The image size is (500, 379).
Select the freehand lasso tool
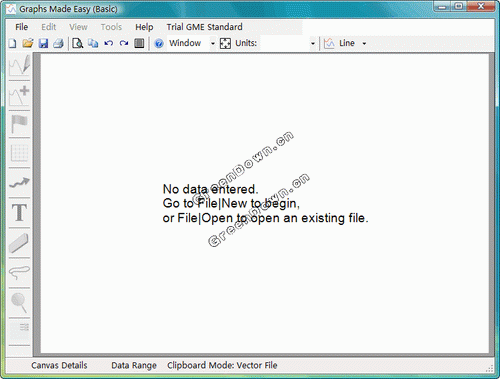[x=19, y=272]
